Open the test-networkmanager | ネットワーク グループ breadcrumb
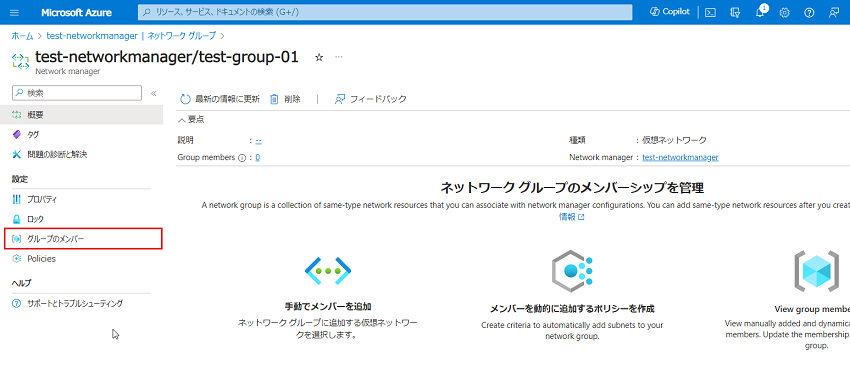The height and width of the screenshot is (374, 850). [131, 36]
